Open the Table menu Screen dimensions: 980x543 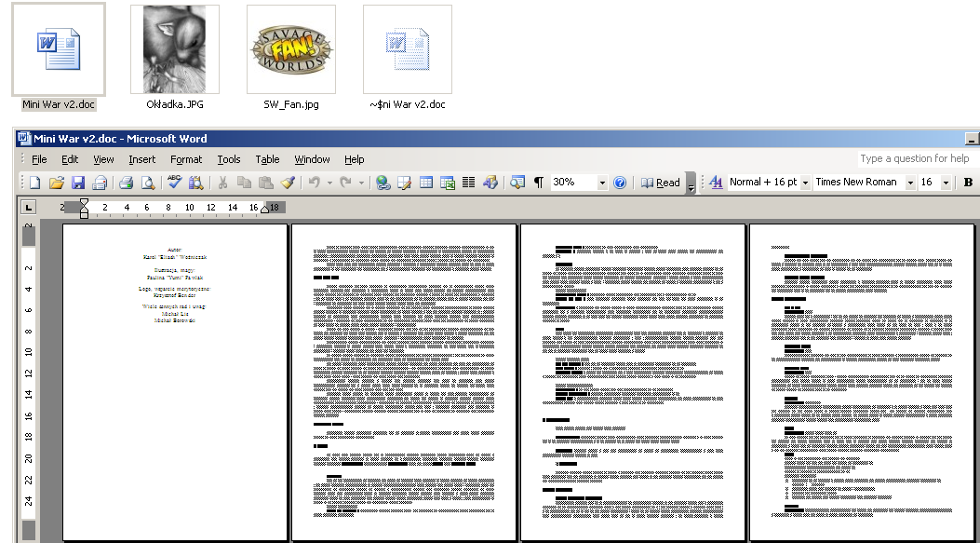pos(267,159)
